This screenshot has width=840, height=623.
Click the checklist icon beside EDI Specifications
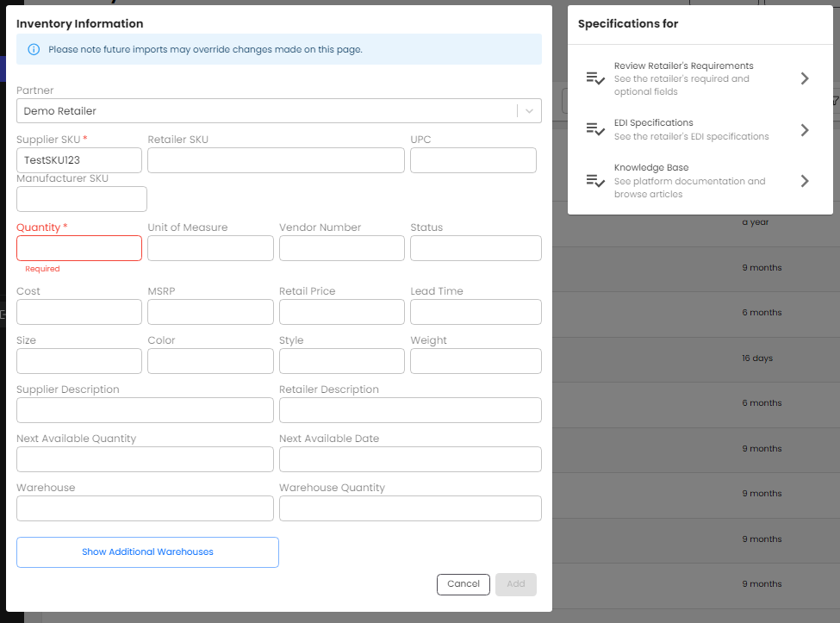[x=595, y=129]
